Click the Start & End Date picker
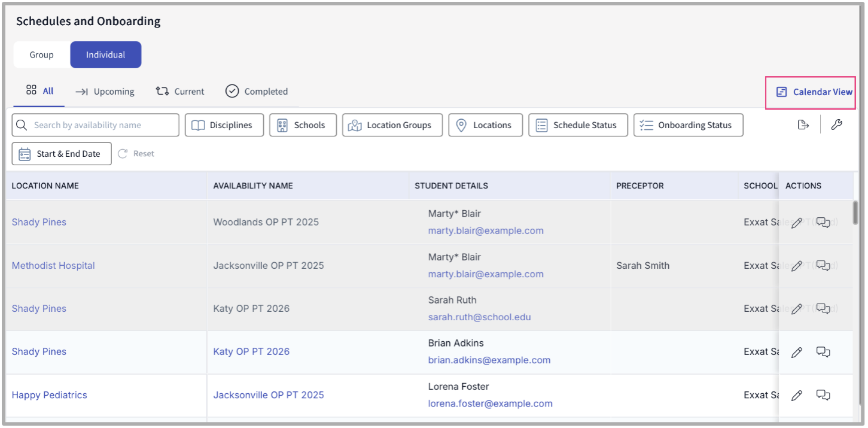Viewport: 868px width, 428px height. click(62, 154)
